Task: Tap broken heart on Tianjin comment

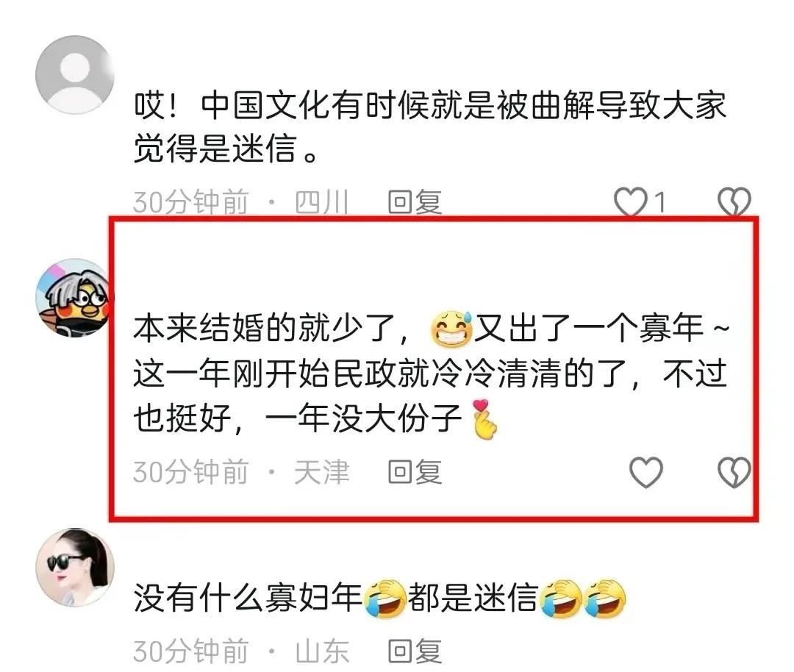Action: point(734,472)
